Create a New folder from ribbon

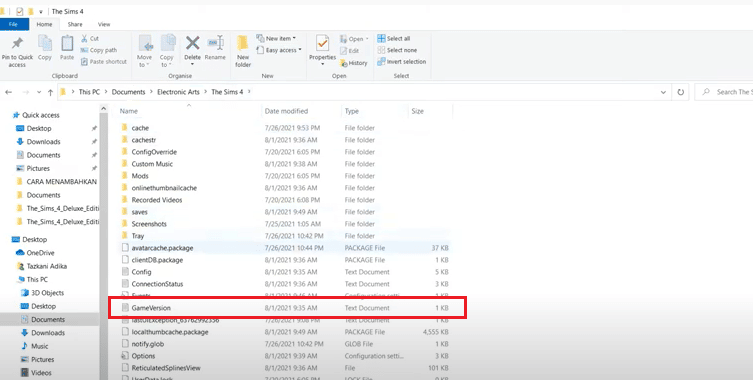click(243, 51)
